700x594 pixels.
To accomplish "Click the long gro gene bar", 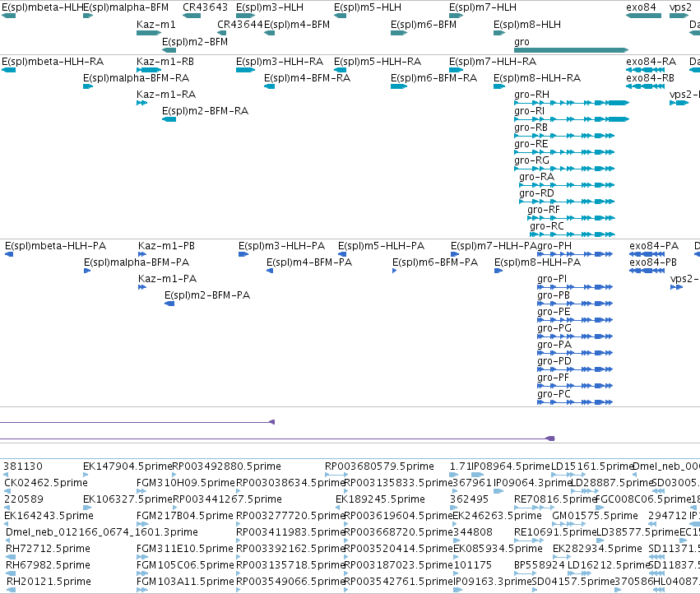I will [x=572, y=50].
